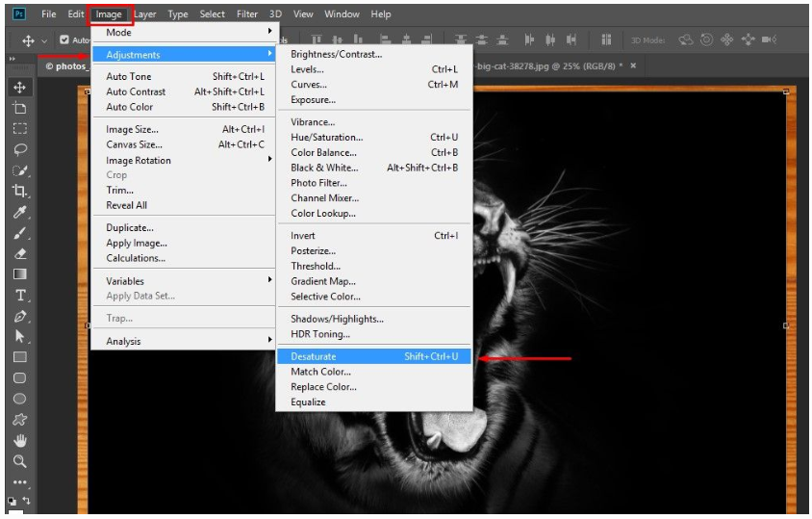Expand the toolbox double-arrow toggle

coord(12,59)
